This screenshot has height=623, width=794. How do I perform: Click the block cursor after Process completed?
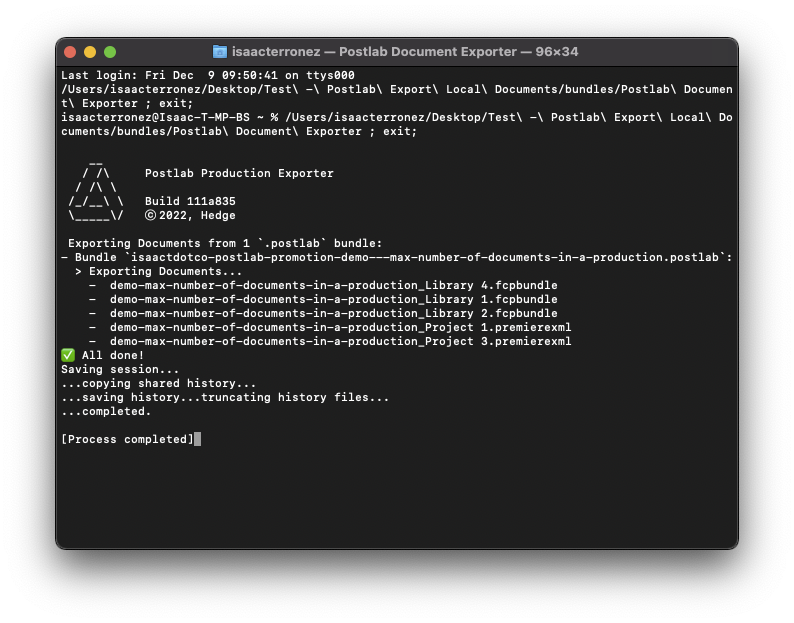click(198, 439)
